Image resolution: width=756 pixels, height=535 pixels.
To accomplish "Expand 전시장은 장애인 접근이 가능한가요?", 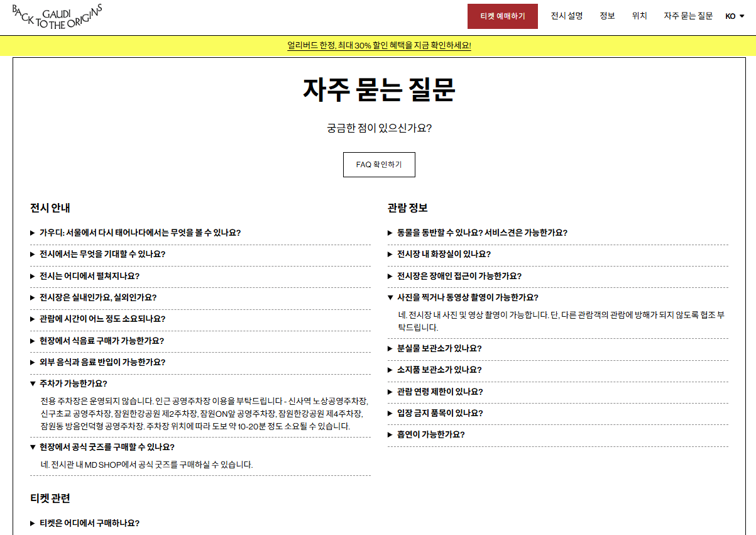I will coord(558,276).
